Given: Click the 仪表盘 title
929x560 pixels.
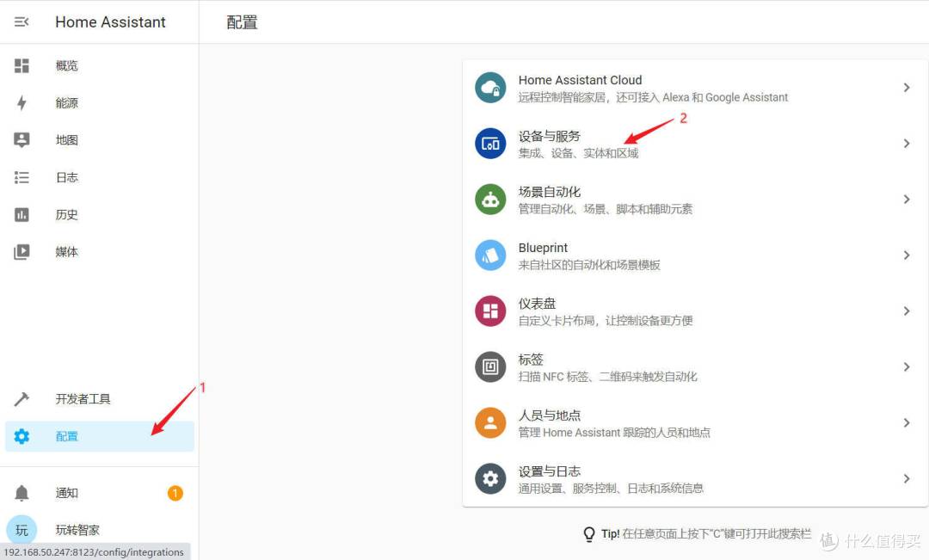Looking at the screenshot, I should pos(537,304).
